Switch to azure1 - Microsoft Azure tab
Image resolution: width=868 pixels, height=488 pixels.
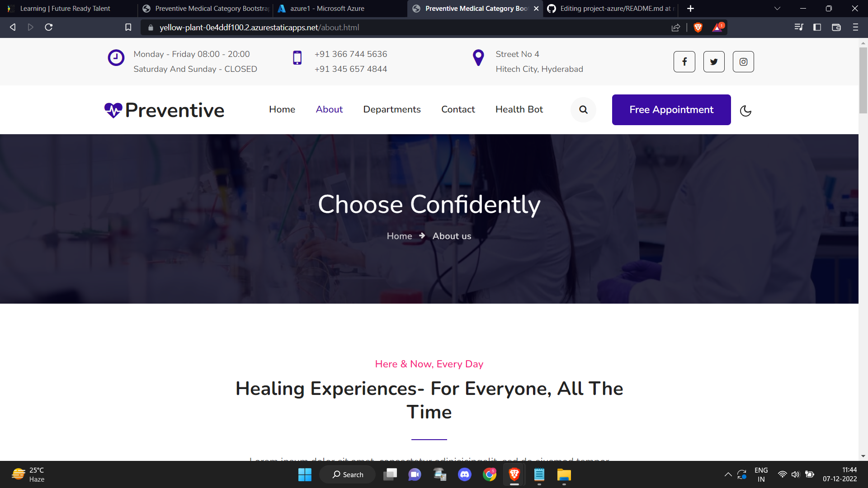pos(327,9)
